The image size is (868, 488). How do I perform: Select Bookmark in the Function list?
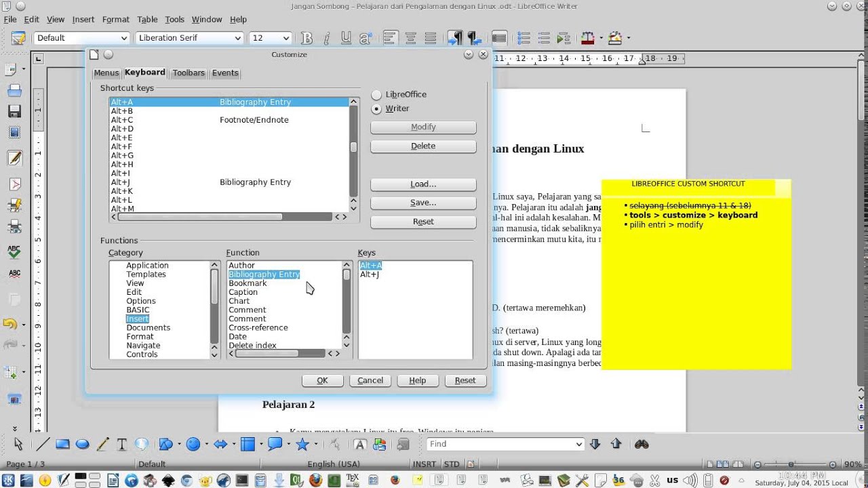248,283
